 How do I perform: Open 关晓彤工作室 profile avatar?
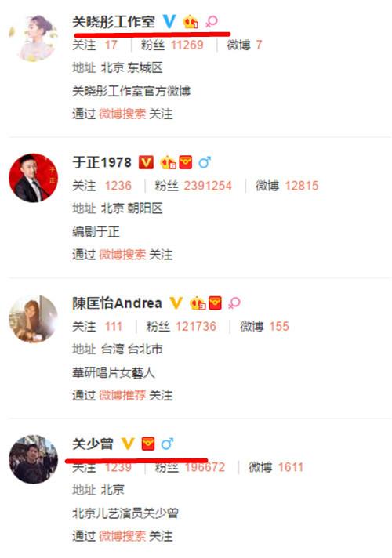[x=33, y=38]
